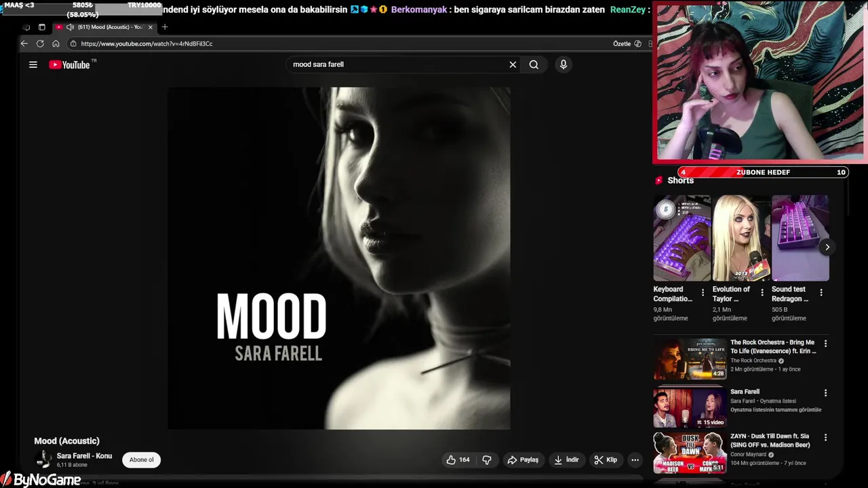
Task: Go back with browser back arrow
Action: 24,43
